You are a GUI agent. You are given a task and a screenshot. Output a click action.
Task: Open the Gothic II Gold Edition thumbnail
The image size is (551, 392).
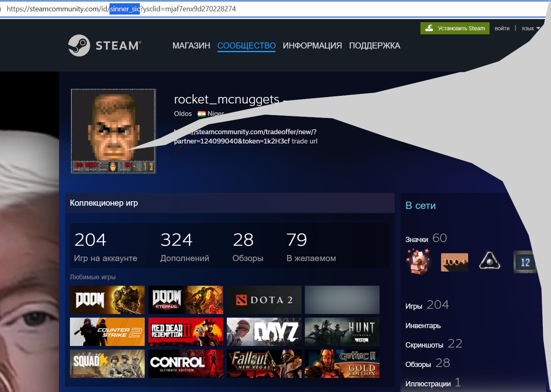pos(342,364)
